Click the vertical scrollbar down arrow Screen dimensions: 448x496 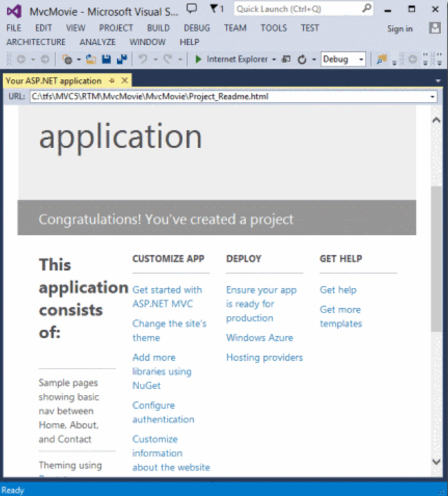pyautogui.click(x=436, y=461)
